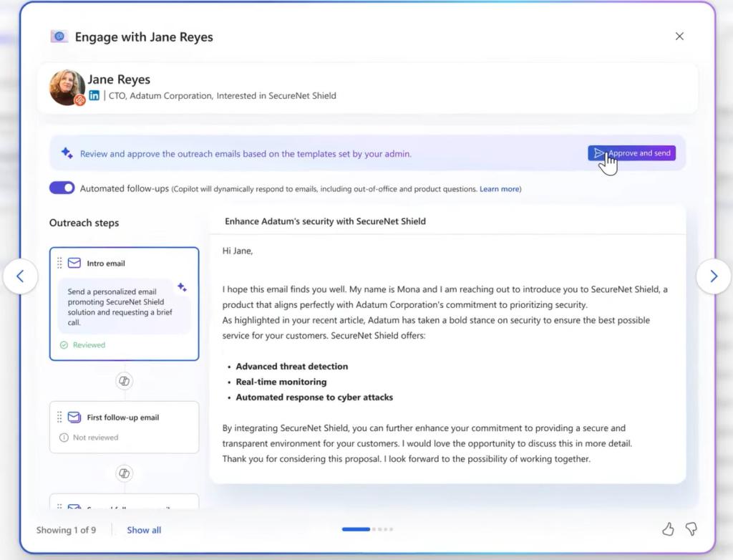Viewport: 733px width, 560px height.
Task: Click the First follow-up email envelope icon
Action: (74, 417)
